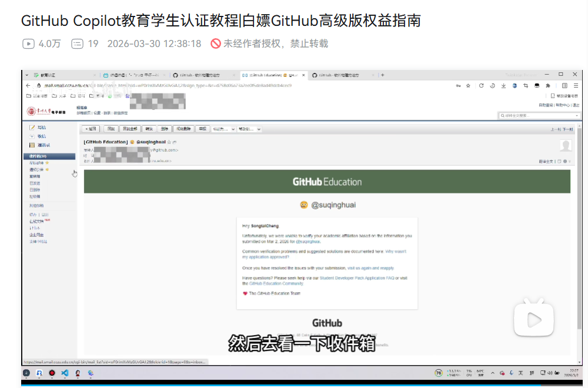Viewport: 588px width, 388px height.
Task: Close the active [GitHub Education] tab
Action: 304,75
